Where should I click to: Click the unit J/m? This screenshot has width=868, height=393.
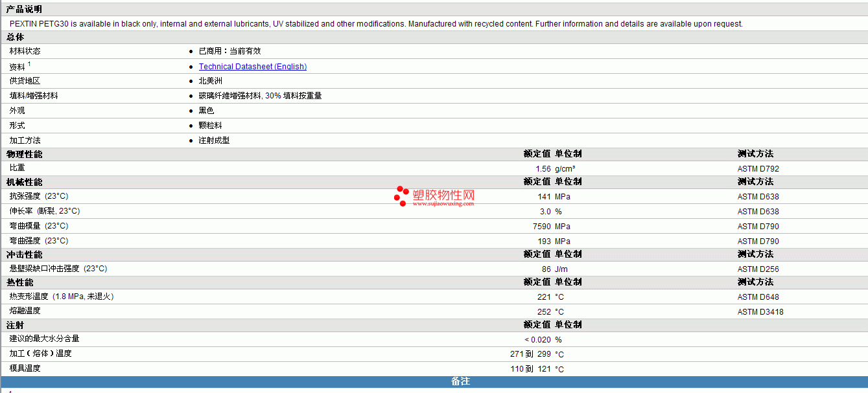(x=561, y=269)
